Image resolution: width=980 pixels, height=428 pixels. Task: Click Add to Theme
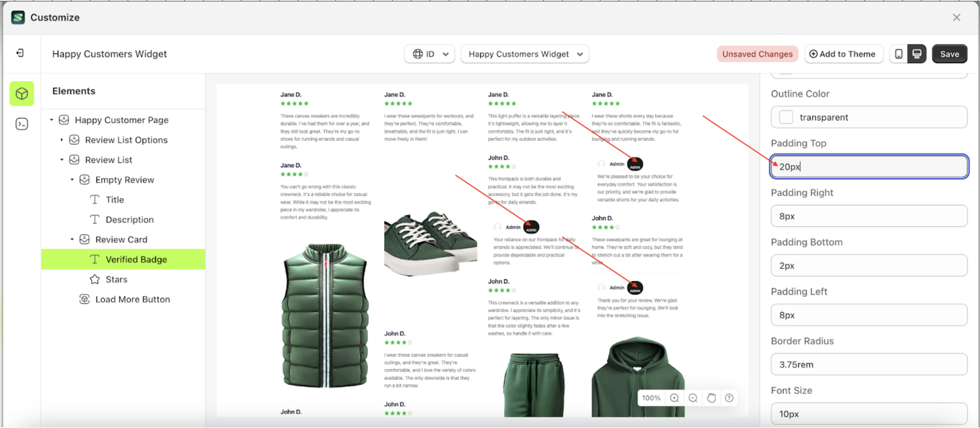843,54
